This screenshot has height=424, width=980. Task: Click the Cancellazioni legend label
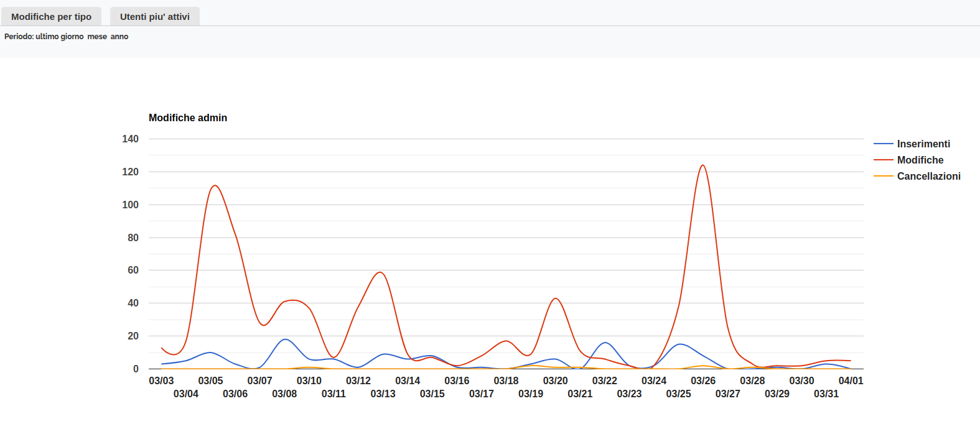coord(928,176)
